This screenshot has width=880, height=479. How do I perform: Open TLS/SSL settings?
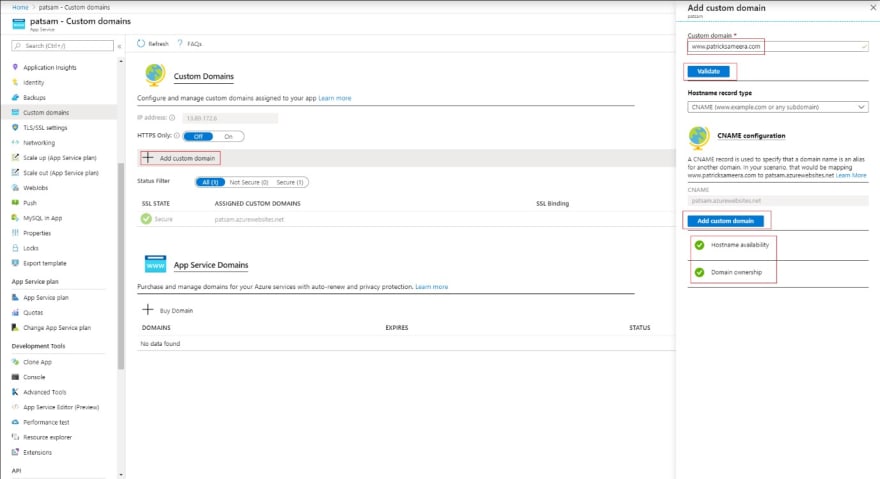pyautogui.click(x=45, y=127)
